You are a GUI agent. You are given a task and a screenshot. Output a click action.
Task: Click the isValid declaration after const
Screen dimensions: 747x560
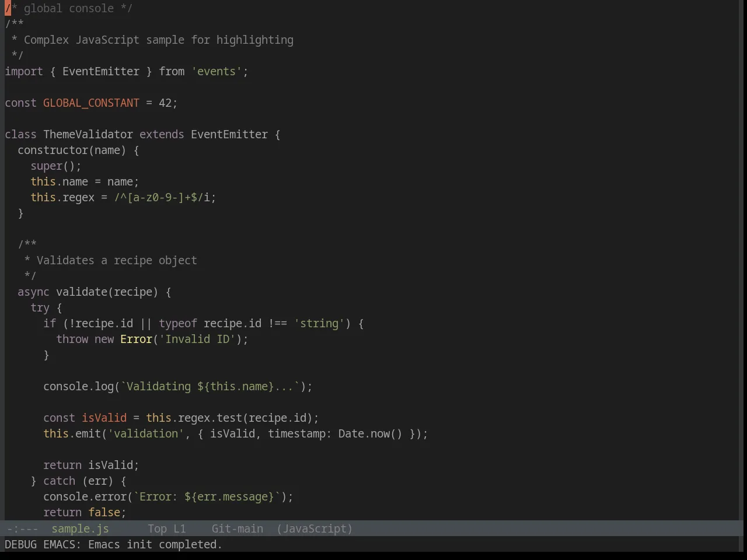(104, 418)
